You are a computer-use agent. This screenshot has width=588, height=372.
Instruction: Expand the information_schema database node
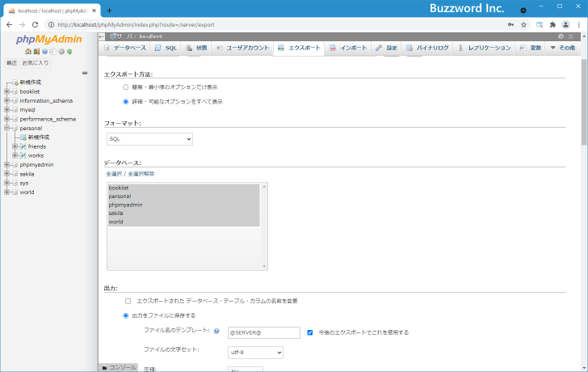click(6, 100)
